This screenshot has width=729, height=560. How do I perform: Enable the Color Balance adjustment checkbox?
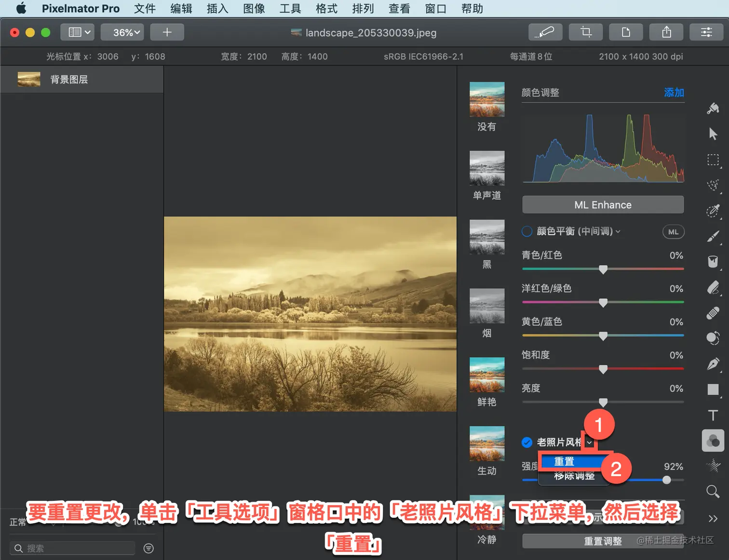[527, 231]
